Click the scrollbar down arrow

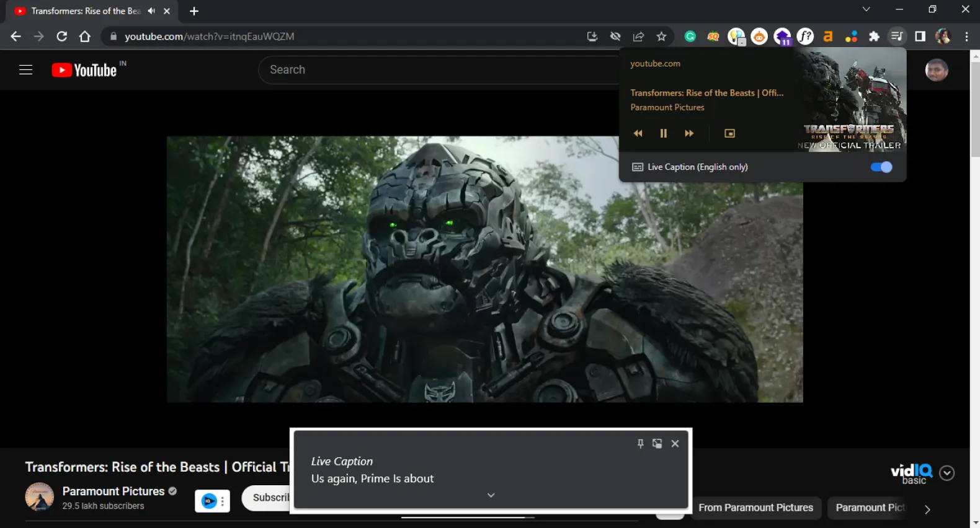tap(975, 522)
